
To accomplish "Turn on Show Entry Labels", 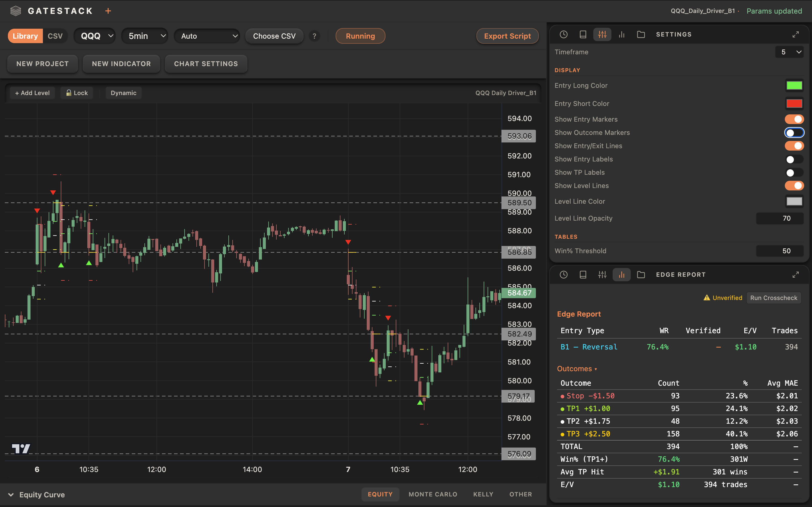I will coord(793,159).
